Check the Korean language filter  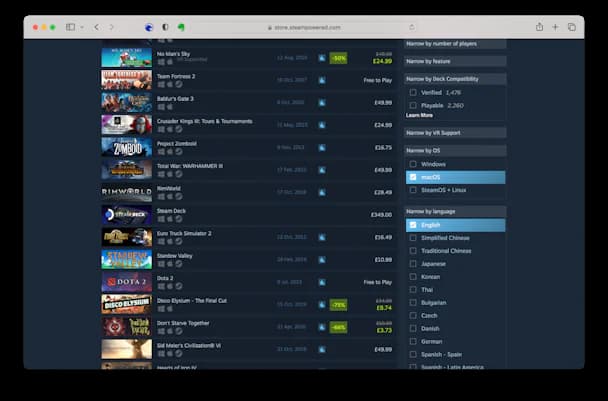pyautogui.click(x=413, y=277)
